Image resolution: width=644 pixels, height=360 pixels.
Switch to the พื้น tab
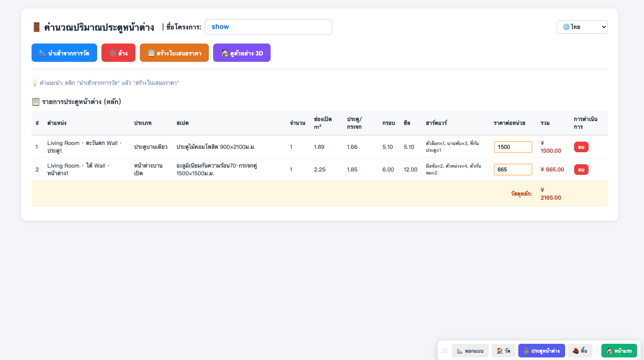pos(580,351)
